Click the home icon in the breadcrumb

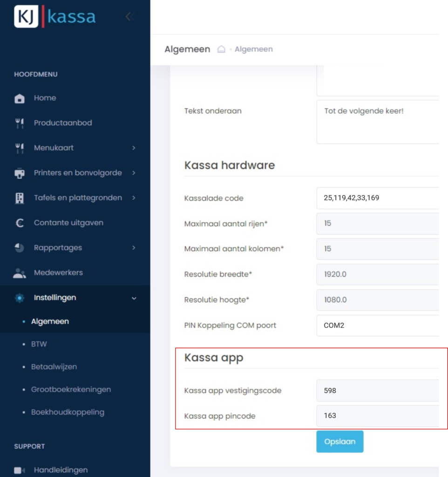pyautogui.click(x=222, y=49)
